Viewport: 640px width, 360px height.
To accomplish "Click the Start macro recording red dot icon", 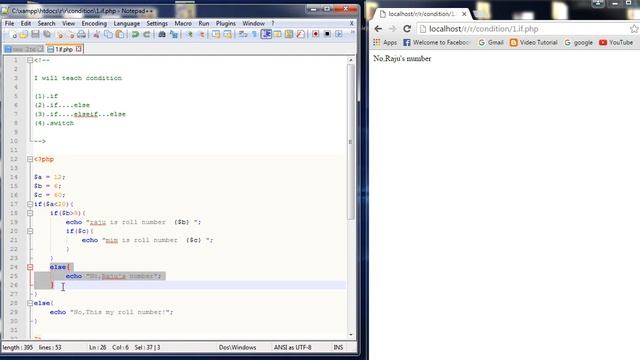I will pyautogui.click(x=316, y=35).
